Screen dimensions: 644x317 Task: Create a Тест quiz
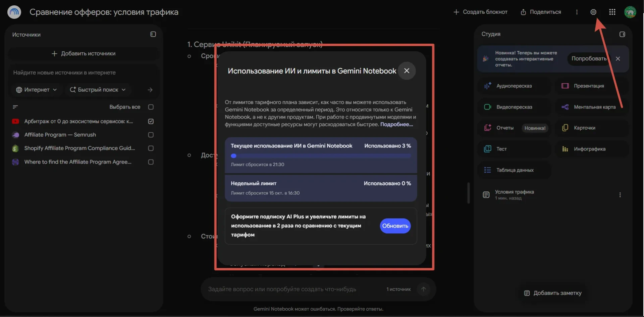pos(514,149)
